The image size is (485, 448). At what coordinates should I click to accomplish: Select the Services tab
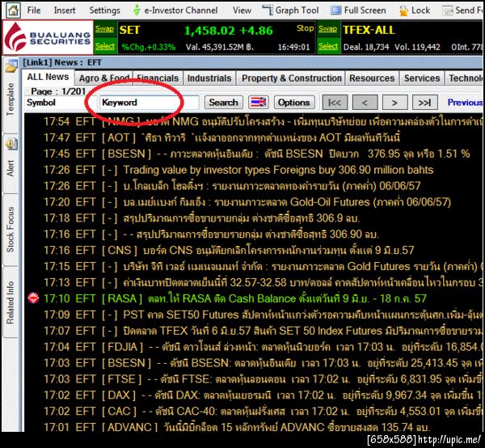422,78
